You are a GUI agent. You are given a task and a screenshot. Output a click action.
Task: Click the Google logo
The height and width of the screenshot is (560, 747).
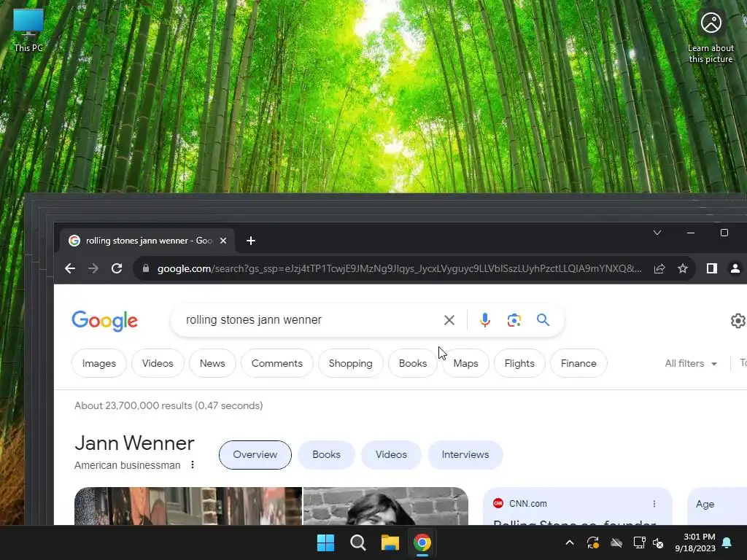[105, 321]
